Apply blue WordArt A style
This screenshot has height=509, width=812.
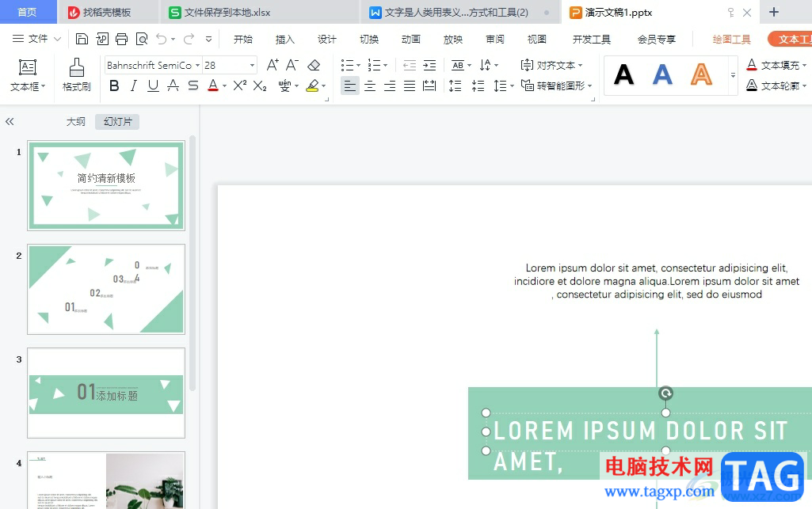click(662, 74)
